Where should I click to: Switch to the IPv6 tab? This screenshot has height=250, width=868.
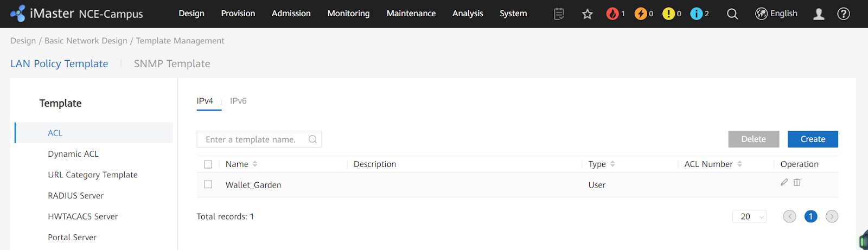click(238, 101)
